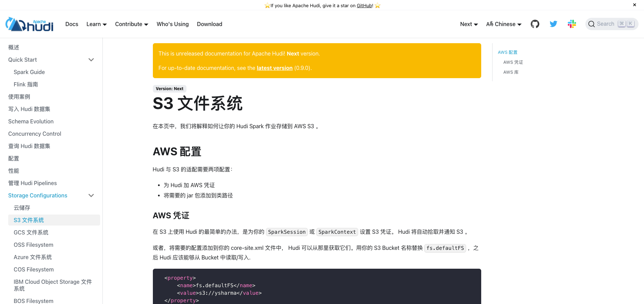Click the Version: Next badge
Image resolution: width=644 pixels, height=304 pixels.
[x=170, y=88]
